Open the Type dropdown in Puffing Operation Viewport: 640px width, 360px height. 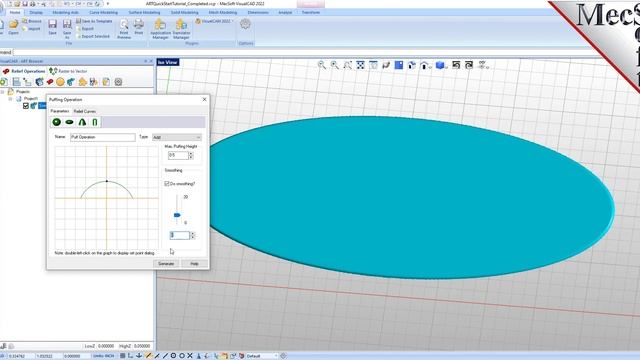(x=177, y=137)
